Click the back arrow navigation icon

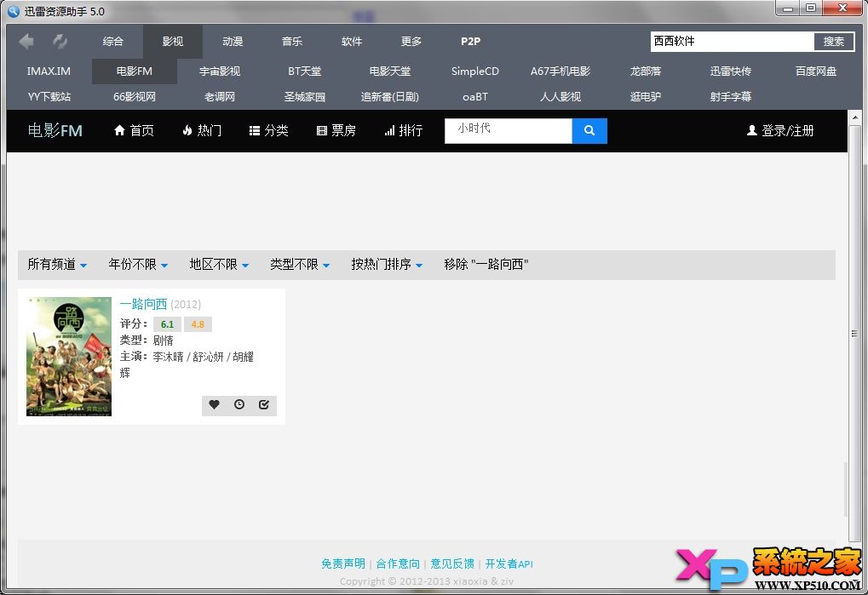tap(26, 42)
